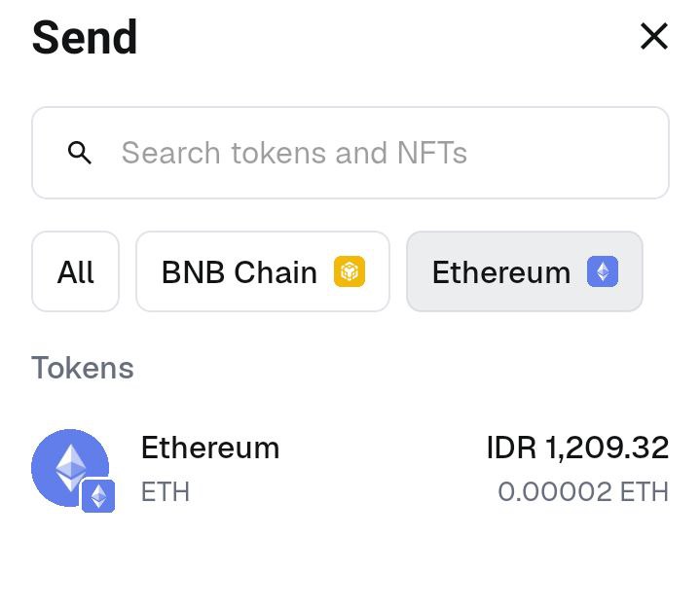
Task: Click the "All" text label
Action: [x=75, y=272]
